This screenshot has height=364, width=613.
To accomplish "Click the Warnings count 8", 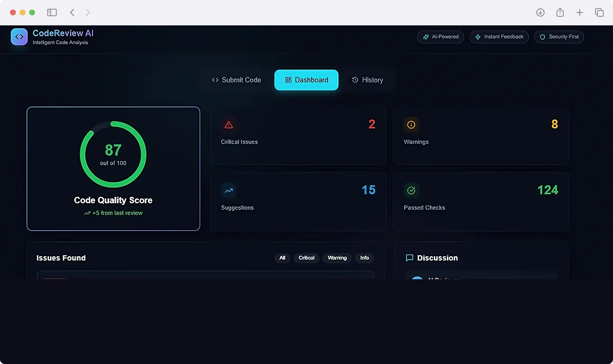I will click(x=555, y=125).
